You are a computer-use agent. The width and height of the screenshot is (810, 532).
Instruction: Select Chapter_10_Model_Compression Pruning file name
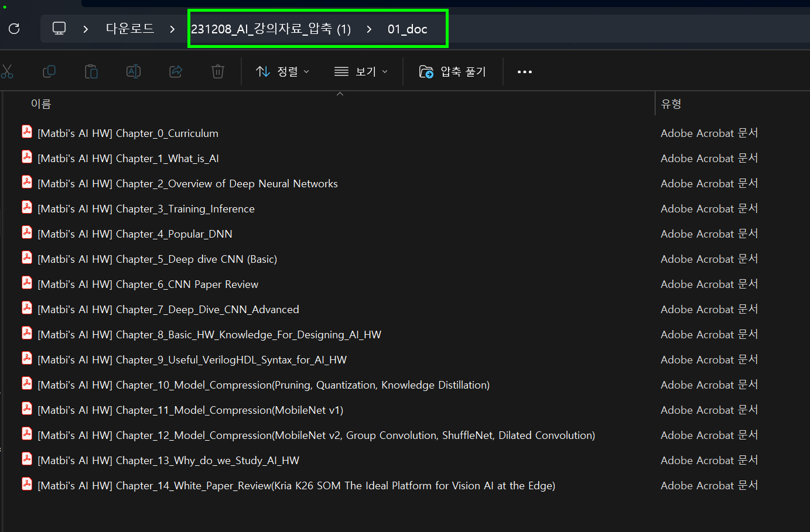(x=264, y=385)
